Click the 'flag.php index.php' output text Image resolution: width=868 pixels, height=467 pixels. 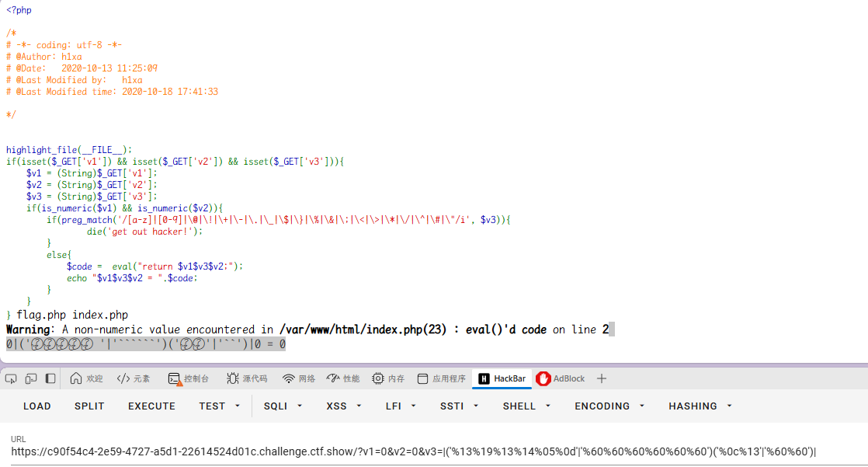(72, 315)
